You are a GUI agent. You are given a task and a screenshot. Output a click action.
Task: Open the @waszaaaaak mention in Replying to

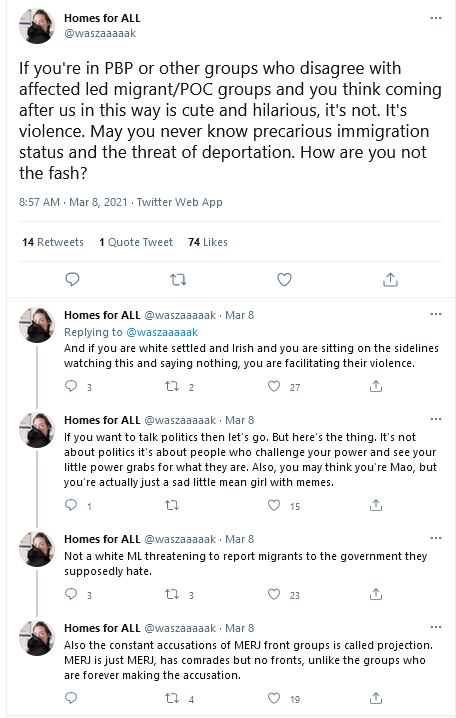[x=162, y=332]
